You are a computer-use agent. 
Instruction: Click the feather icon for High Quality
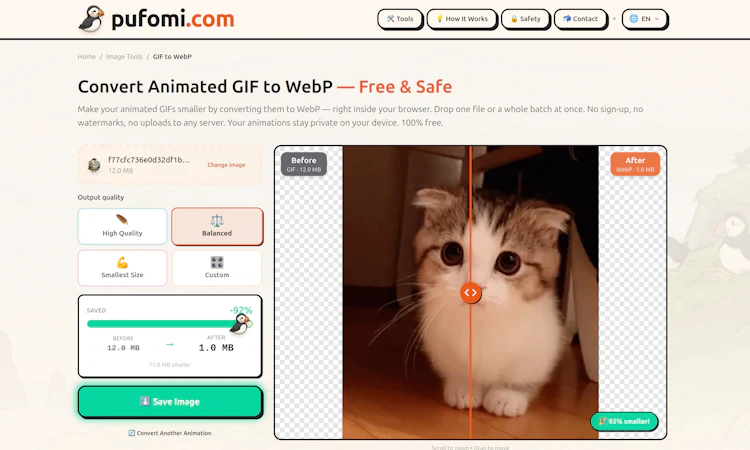click(122, 220)
